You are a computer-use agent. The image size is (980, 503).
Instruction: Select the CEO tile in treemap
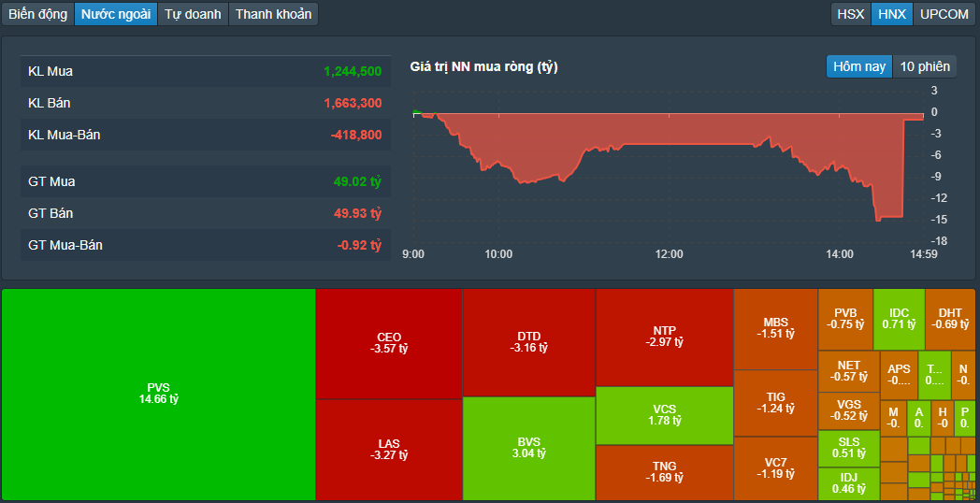tap(389, 343)
